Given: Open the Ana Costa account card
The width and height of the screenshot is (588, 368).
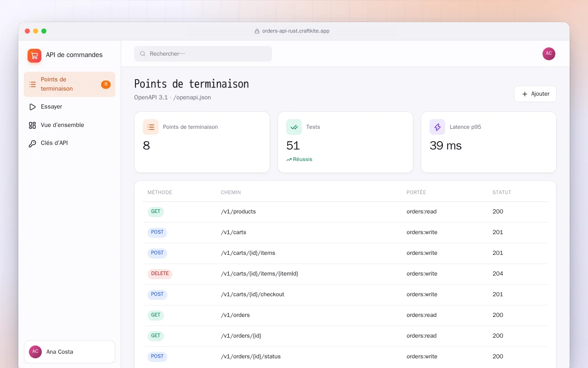Looking at the screenshot, I should pyautogui.click(x=69, y=352).
